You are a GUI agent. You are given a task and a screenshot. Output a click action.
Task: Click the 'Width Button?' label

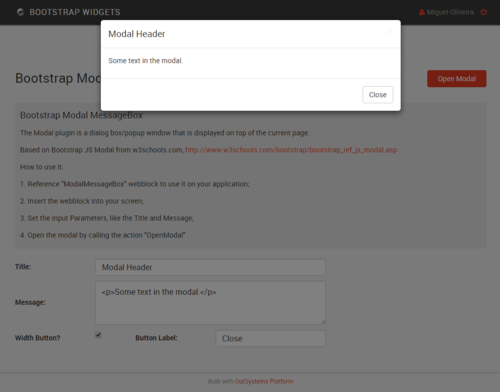pyautogui.click(x=38, y=338)
